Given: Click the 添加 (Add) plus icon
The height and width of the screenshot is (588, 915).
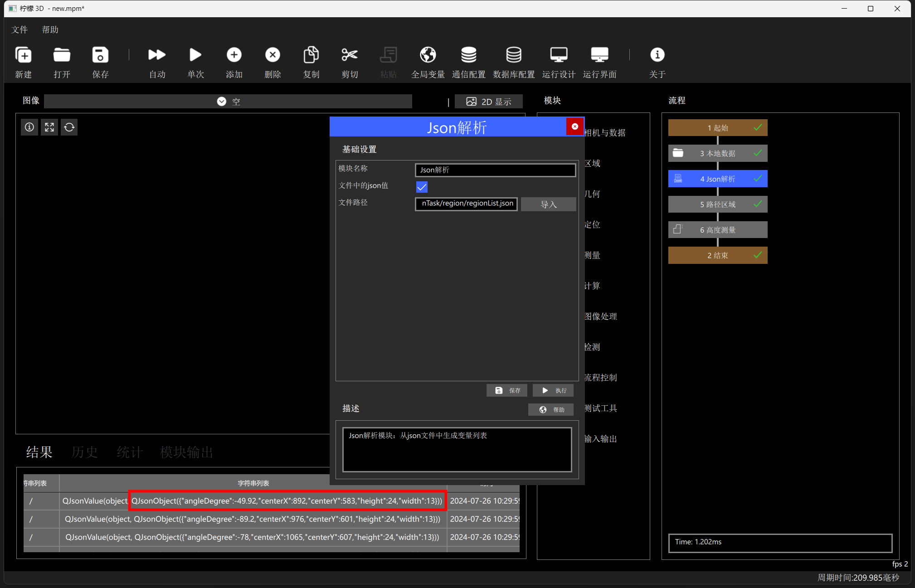Looking at the screenshot, I should point(234,55).
